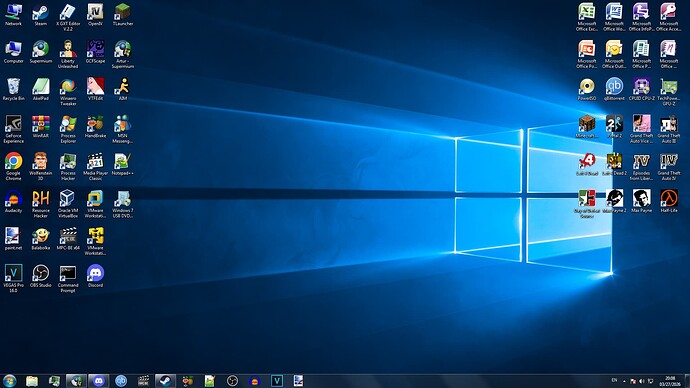
Task: Open the Process Hacker shortcut
Action: (68, 167)
